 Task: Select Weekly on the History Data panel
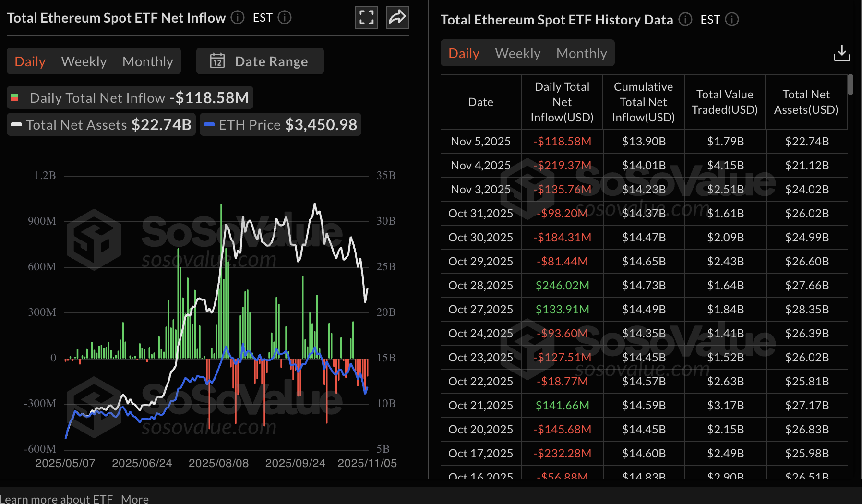(517, 53)
